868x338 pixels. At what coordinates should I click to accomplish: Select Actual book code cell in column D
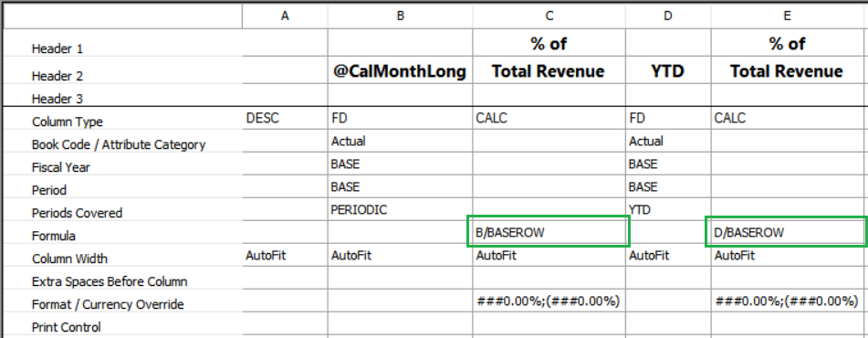click(x=668, y=142)
